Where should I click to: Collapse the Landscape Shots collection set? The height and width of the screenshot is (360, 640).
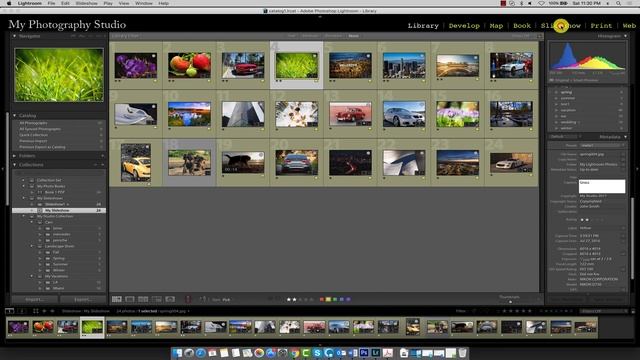click(32, 246)
